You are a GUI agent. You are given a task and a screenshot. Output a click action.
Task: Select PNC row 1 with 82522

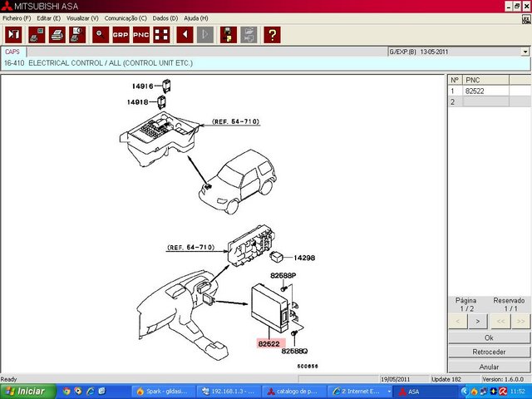(490, 91)
